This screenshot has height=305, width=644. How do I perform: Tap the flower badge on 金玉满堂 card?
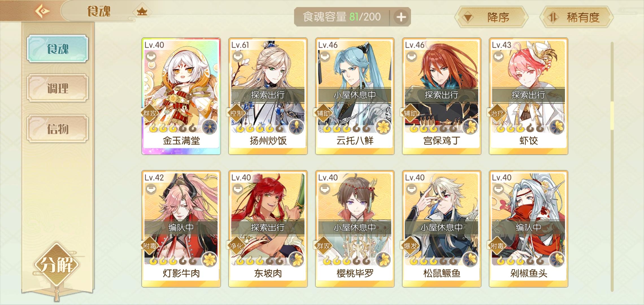click(210, 127)
